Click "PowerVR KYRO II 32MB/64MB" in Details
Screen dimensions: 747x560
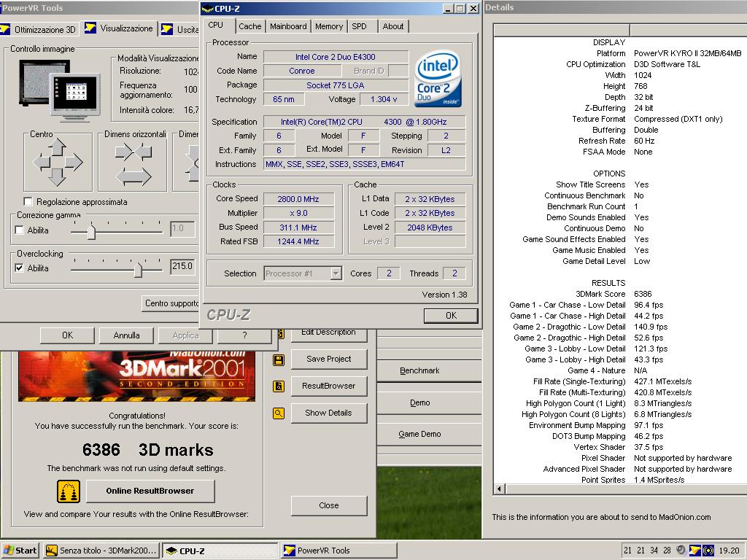(x=687, y=53)
